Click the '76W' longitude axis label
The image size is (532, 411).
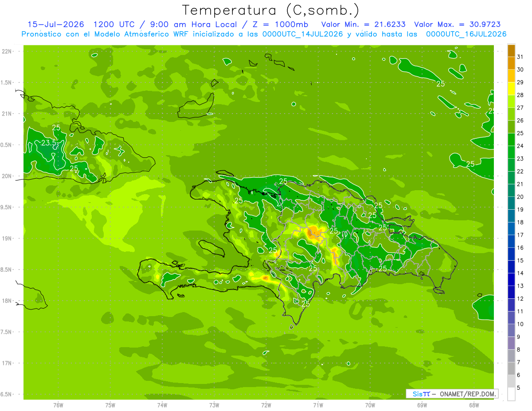pos(58,404)
